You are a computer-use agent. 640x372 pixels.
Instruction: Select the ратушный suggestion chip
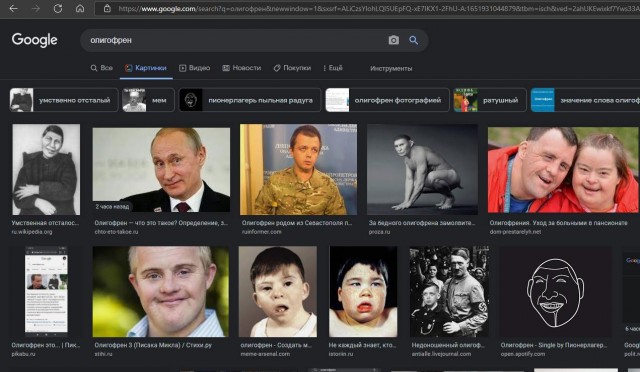[490, 100]
